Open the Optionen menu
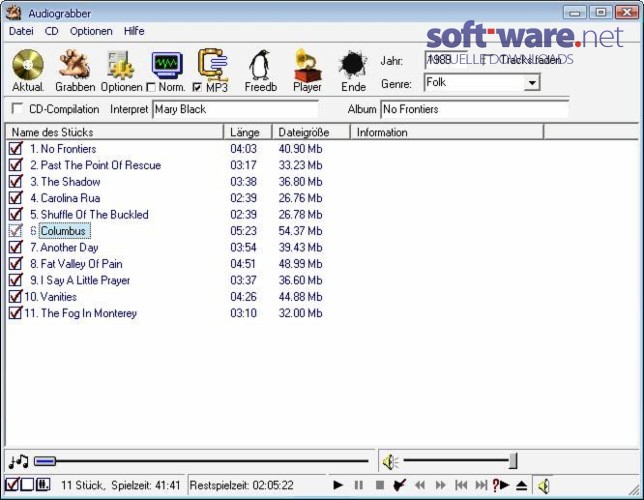 [91, 31]
